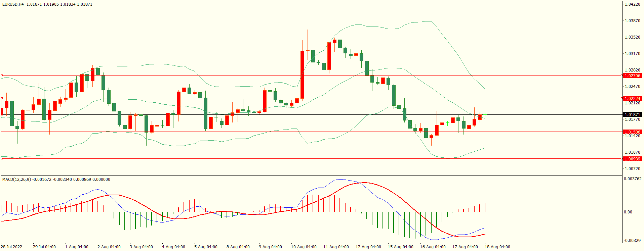Click the 1.04220 price scale value
The height and width of the screenshot is (251, 644).
click(632, 4)
